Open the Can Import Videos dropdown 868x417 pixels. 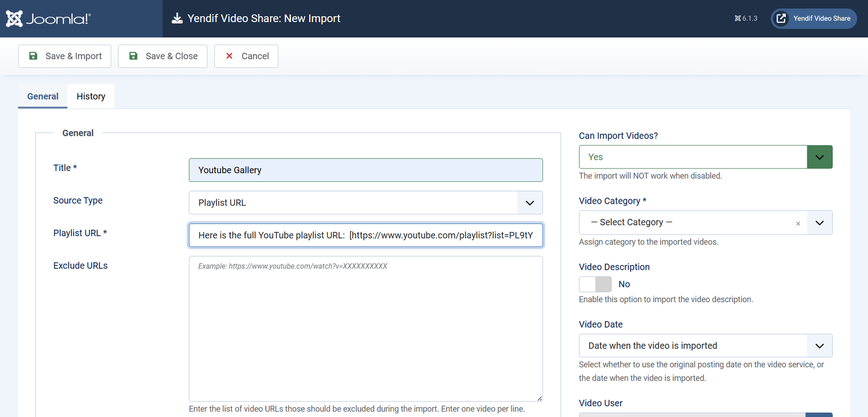(x=706, y=157)
